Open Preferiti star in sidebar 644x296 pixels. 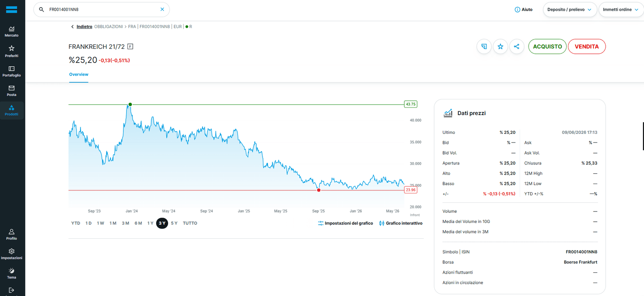point(12,51)
